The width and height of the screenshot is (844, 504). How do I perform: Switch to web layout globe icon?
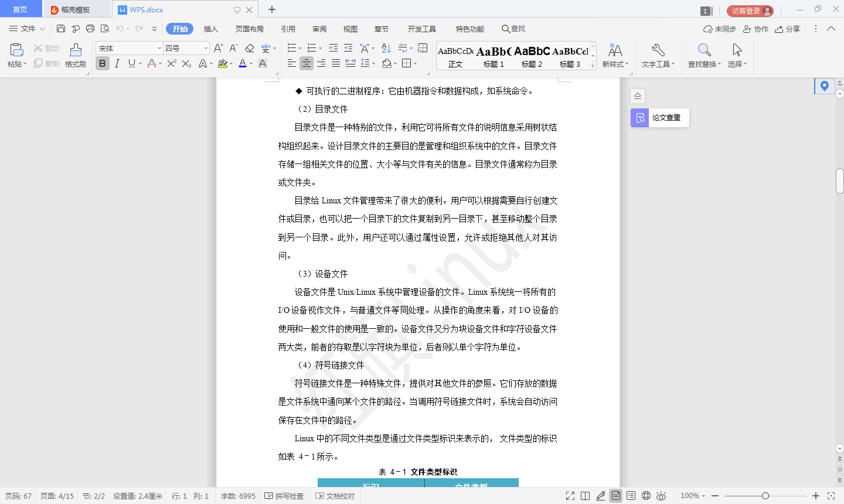click(646, 496)
